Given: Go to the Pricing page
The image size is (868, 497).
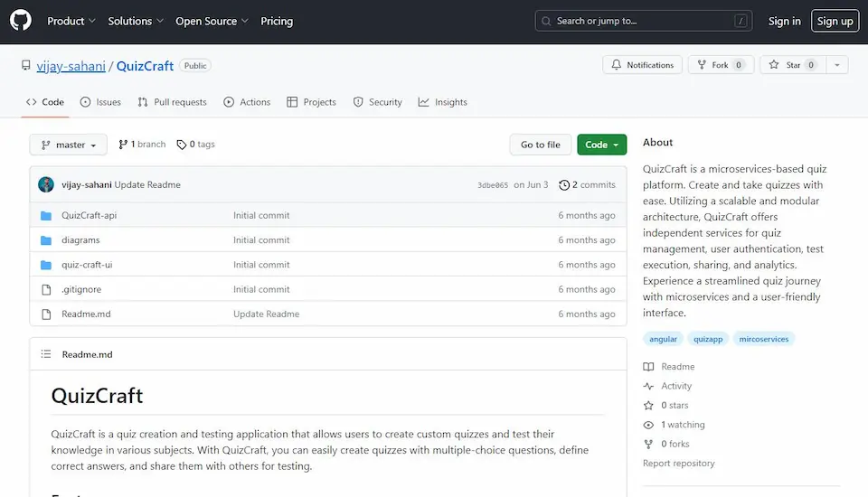Looking at the screenshot, I should [x=277, y=21].
